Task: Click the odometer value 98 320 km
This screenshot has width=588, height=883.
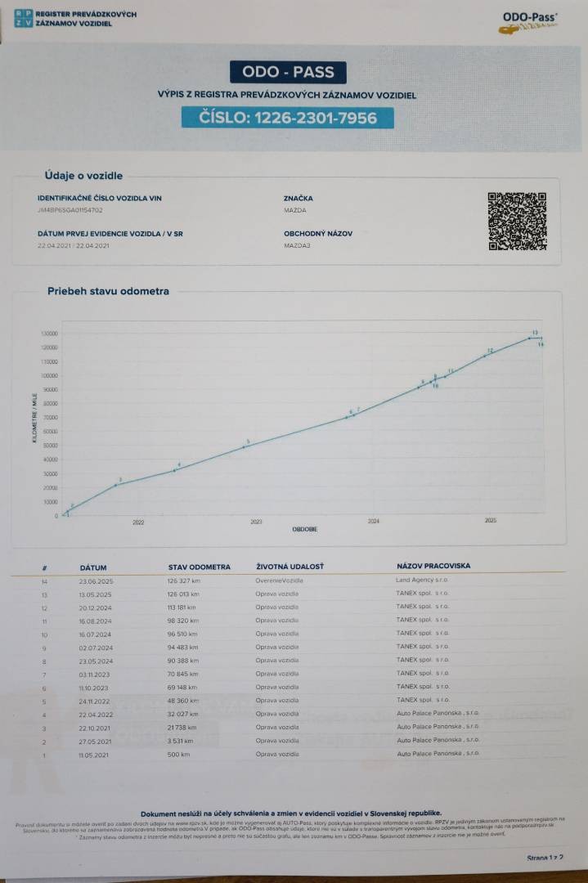Action: pos(183,621)
